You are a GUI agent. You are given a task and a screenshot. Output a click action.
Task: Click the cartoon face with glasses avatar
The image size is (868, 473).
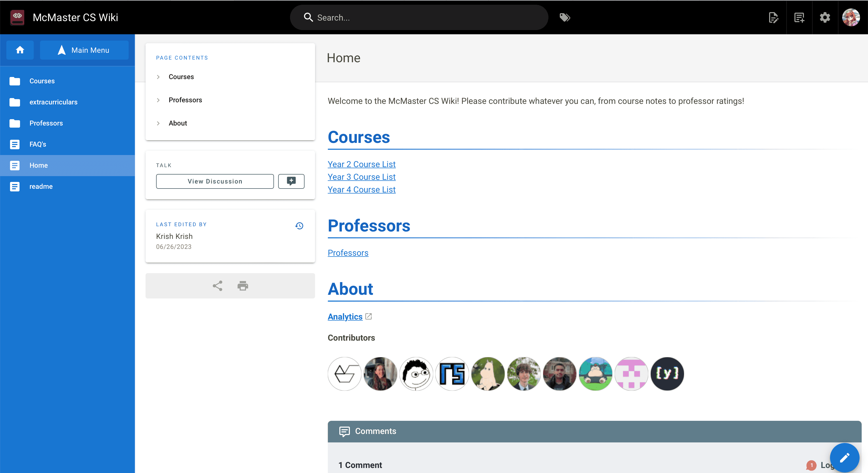(416, 374)
